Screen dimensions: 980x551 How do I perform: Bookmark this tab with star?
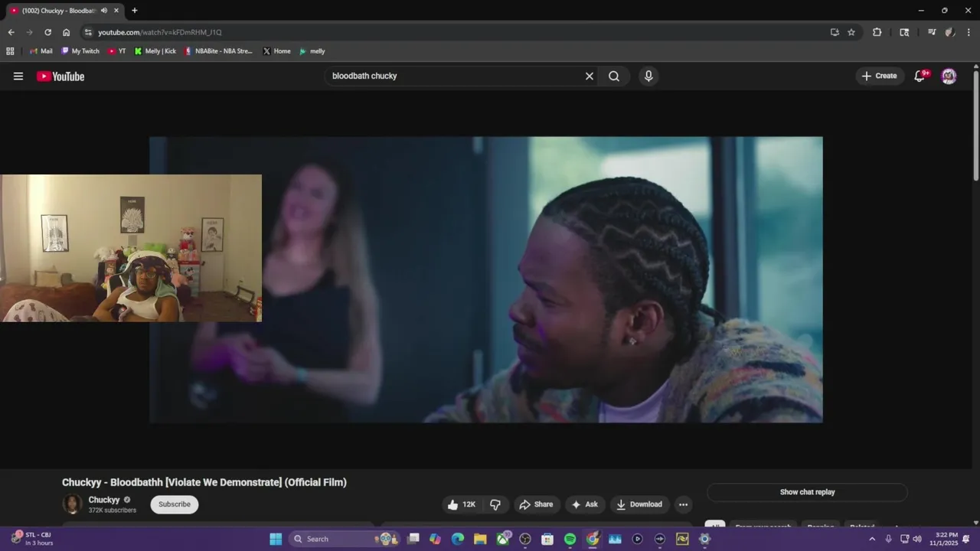pos(851,32)
